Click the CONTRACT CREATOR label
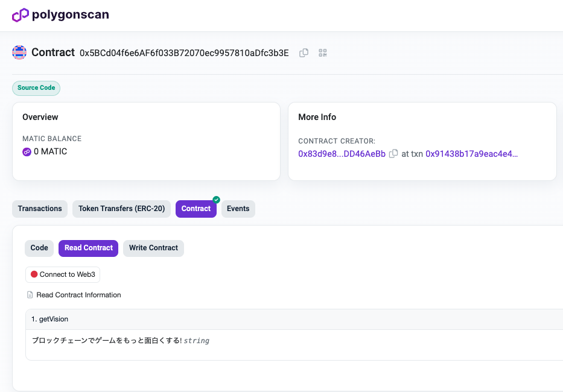Screen dimensions: 563x392 click(337, 141)
